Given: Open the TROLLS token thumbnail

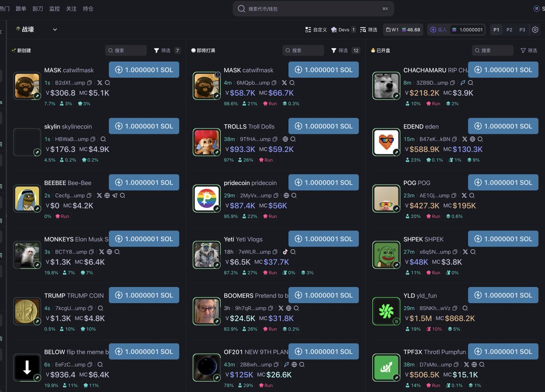Looking at the screenshot, I should click(x=207, y=142).
